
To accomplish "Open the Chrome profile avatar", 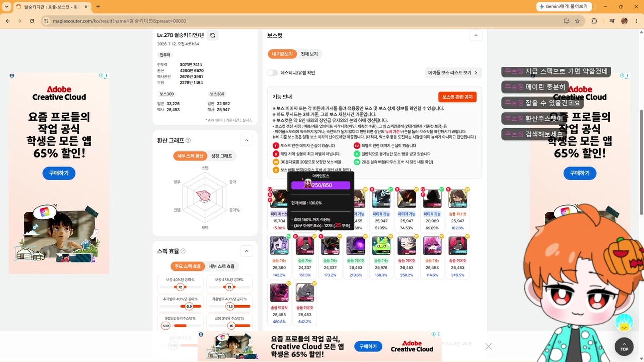I will [624, 21].
